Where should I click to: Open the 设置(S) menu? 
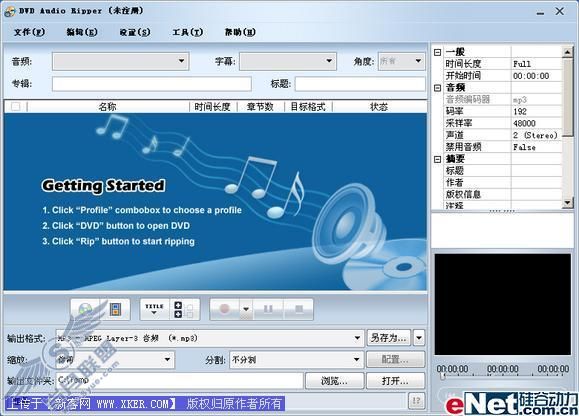coord(135,32)
